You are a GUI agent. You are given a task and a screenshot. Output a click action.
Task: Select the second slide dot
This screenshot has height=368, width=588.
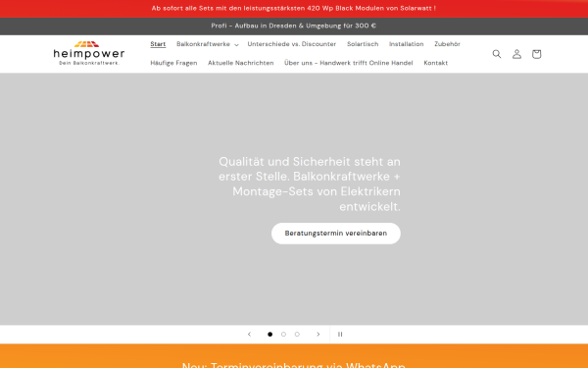point(283,335)
